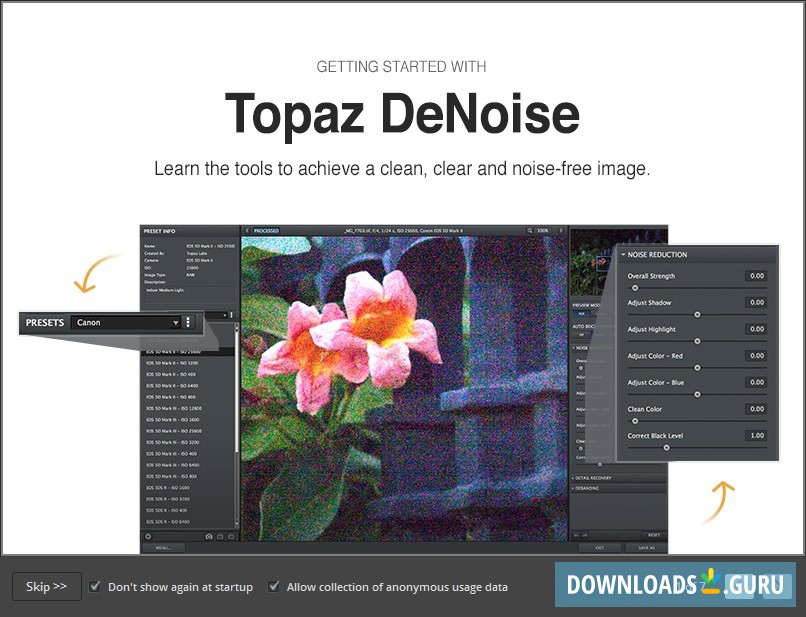806x617 pixels.
Task: Select preset EOS 5D Mark II - ISO 3200
Action: pos(172,363)
